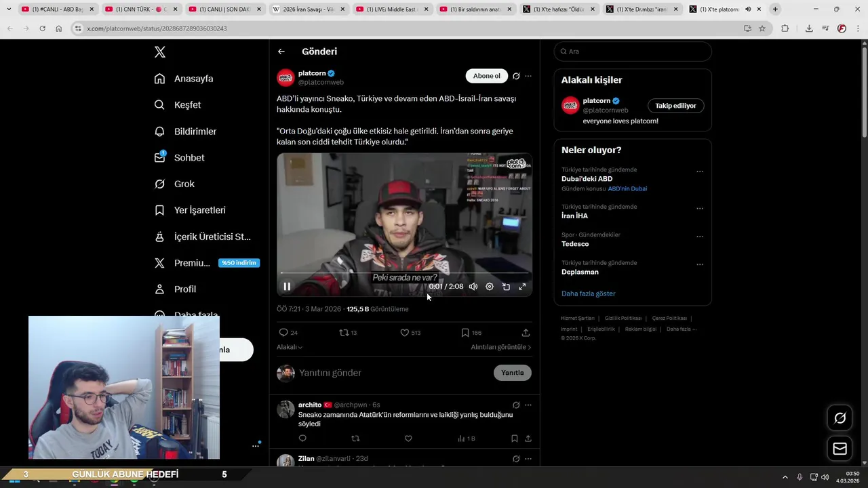The width and height of the screenshot is (868, 488).
Task: Open taskbar volume control
Action: [825, 477]
